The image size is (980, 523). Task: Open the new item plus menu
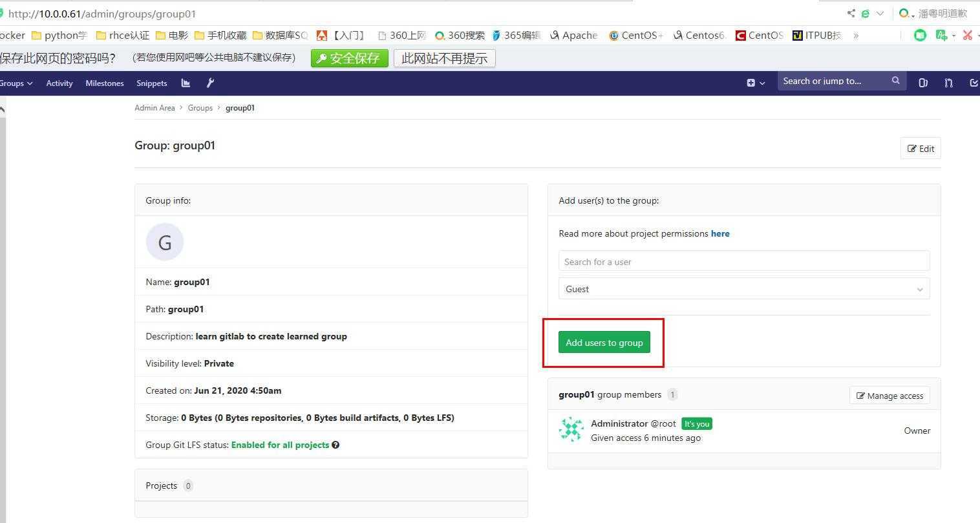(756, 83)
